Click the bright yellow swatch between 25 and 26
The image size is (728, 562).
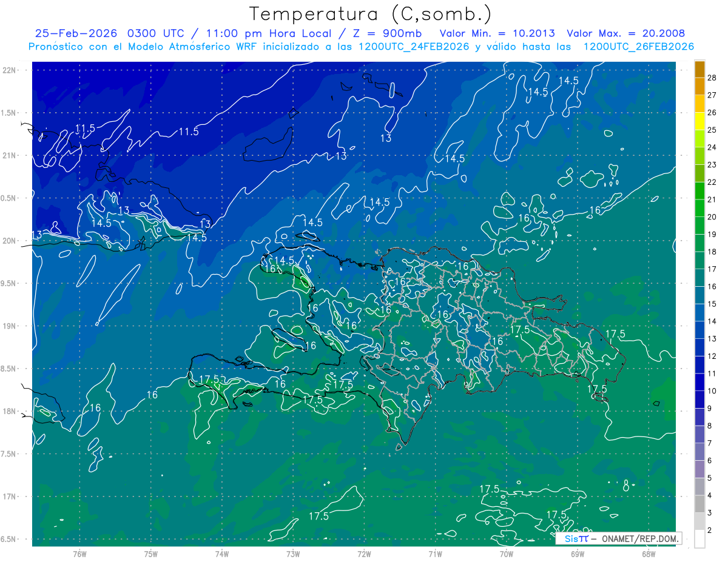[699, 121]
